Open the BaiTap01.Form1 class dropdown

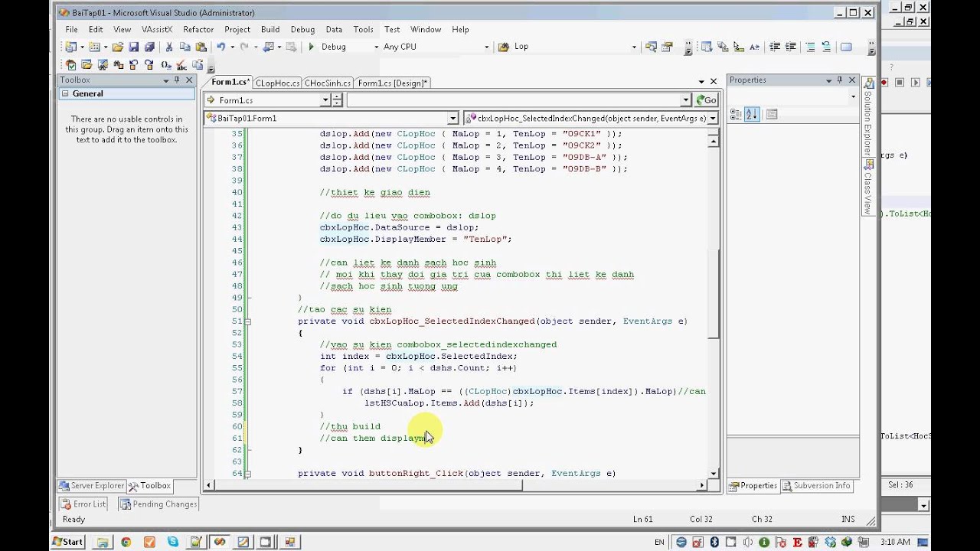point(452,118)
